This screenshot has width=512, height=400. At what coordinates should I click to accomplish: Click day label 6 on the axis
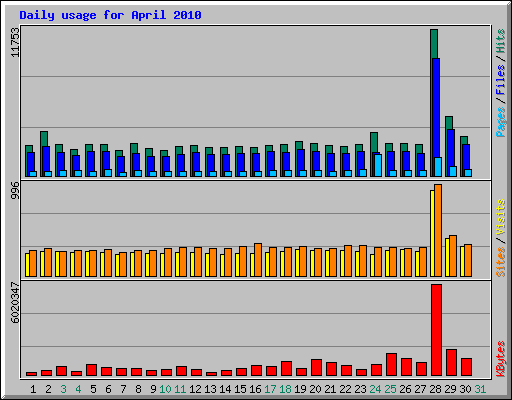108,389
